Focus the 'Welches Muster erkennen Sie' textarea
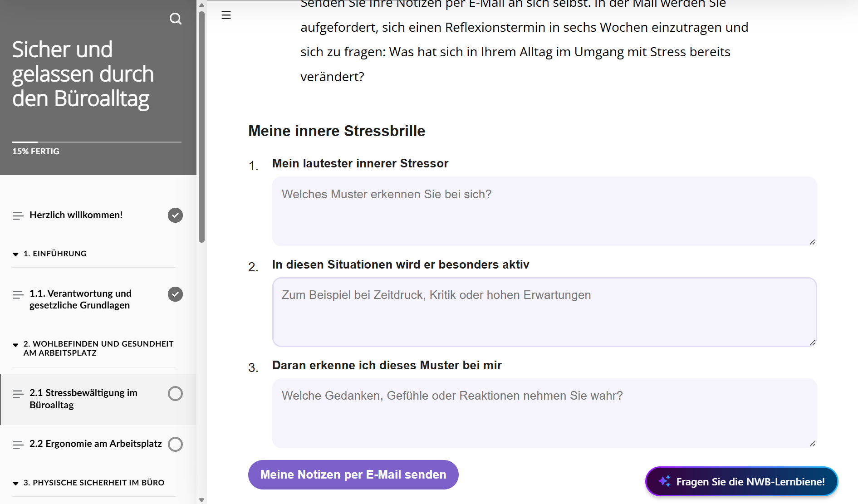Image resolution: width=858 pixels, height=504 pixels. [544, 211]
